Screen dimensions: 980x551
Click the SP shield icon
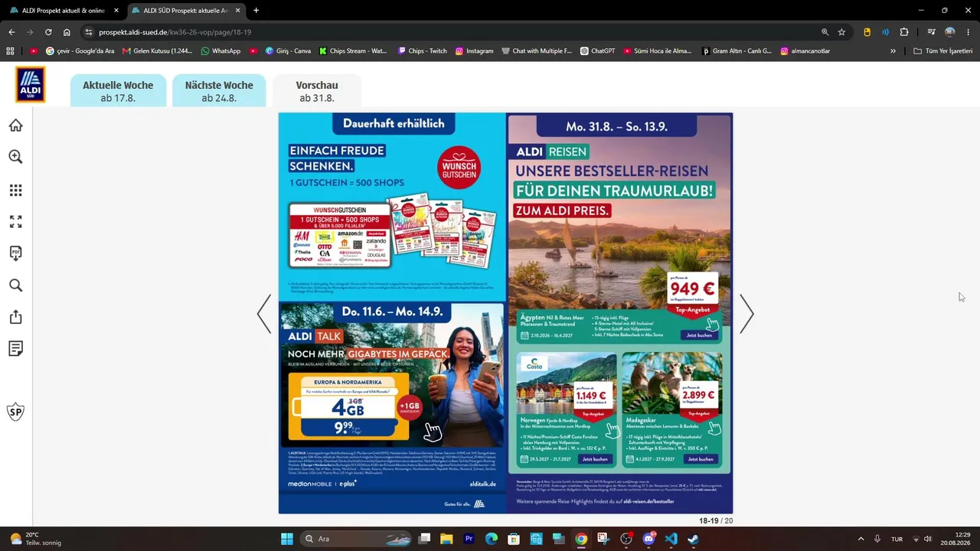click(15, 412)
